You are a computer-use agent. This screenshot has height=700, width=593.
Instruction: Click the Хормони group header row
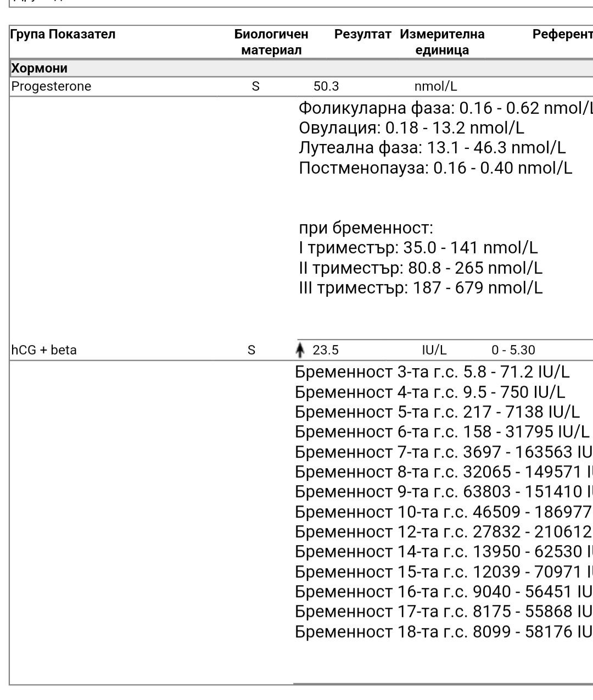tap(40, 68)
